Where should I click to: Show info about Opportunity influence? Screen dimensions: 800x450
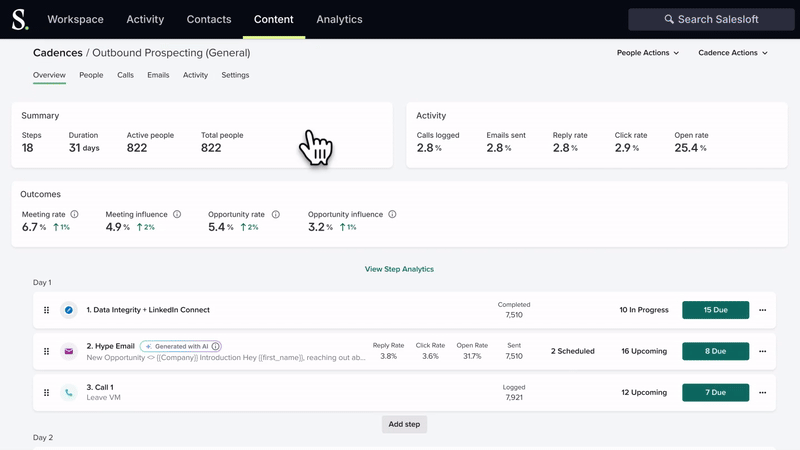click(392, 214)
